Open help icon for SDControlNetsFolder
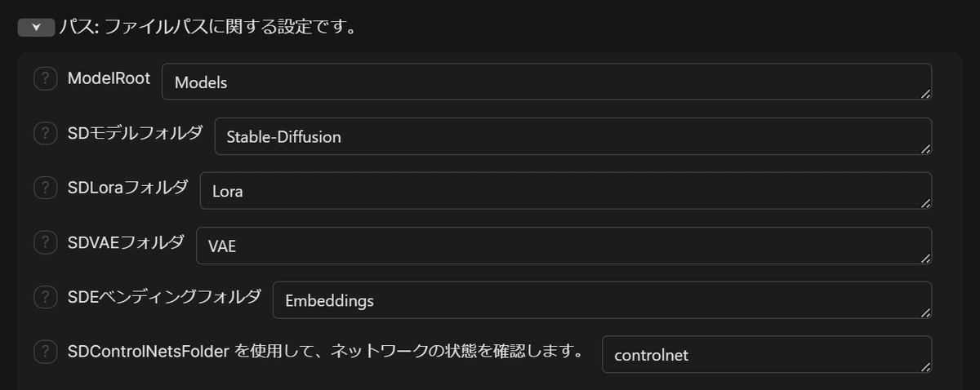 coord(45,352)
